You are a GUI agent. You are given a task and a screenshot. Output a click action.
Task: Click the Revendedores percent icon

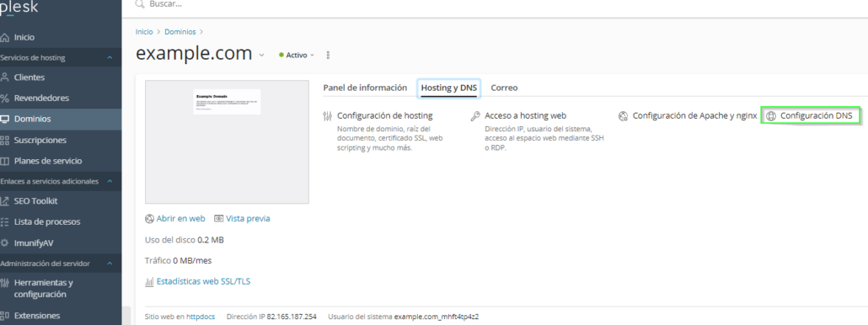[5, 99]
